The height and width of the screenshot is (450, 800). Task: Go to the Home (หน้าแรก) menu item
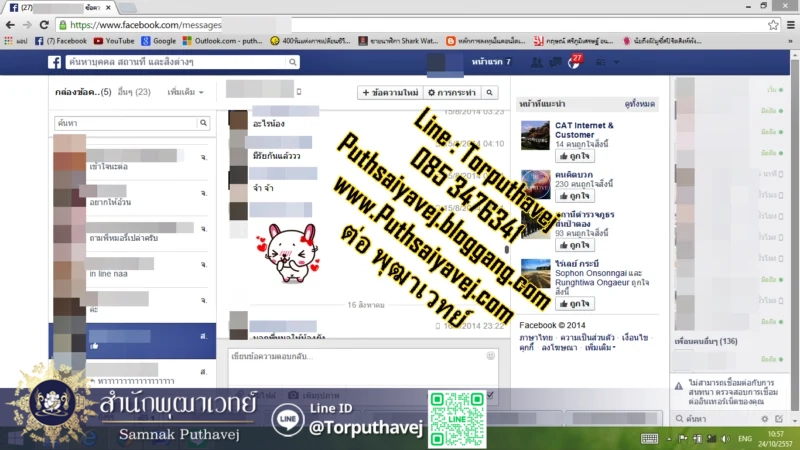coord(491,62)
